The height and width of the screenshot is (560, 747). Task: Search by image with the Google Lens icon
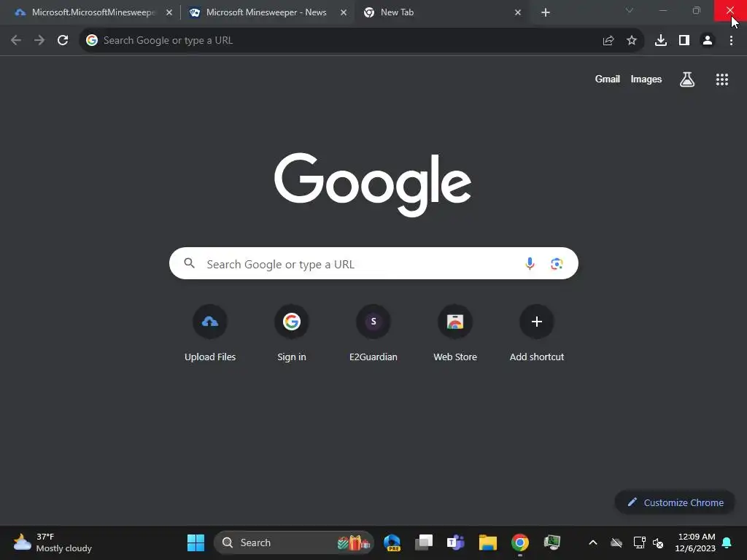[x=557, y=263]
